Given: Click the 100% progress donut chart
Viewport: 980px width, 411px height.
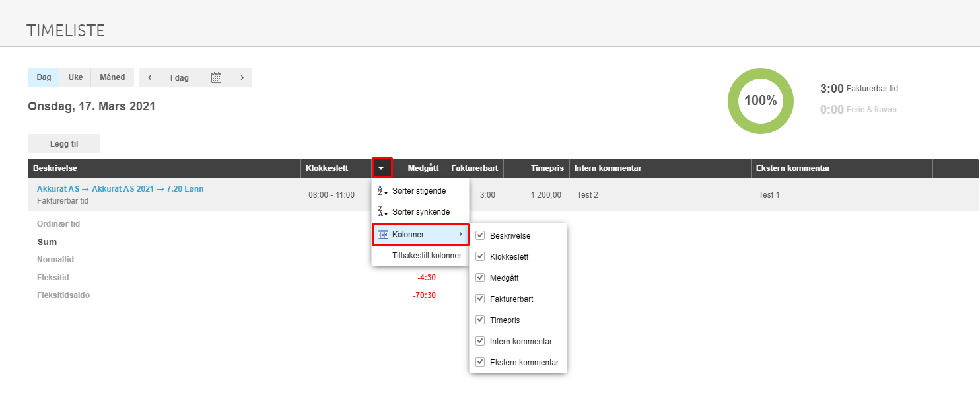Looking at the screenshot, I should (761, 100).
